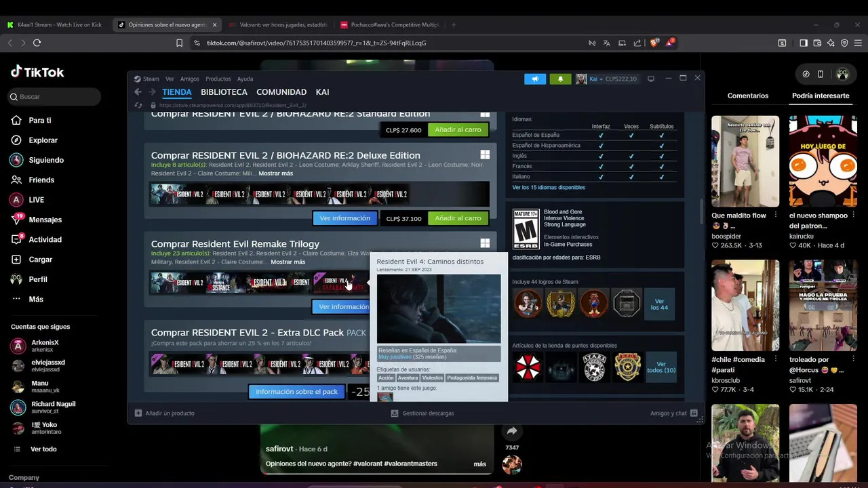Select Podría interesarte tab
The image size is (868, 488).
coord(821,96)
